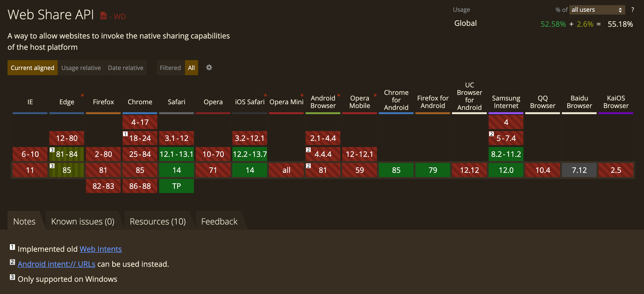
Task: Select the Chrome 18-24 version cell
Action: (x=140, y=138)
